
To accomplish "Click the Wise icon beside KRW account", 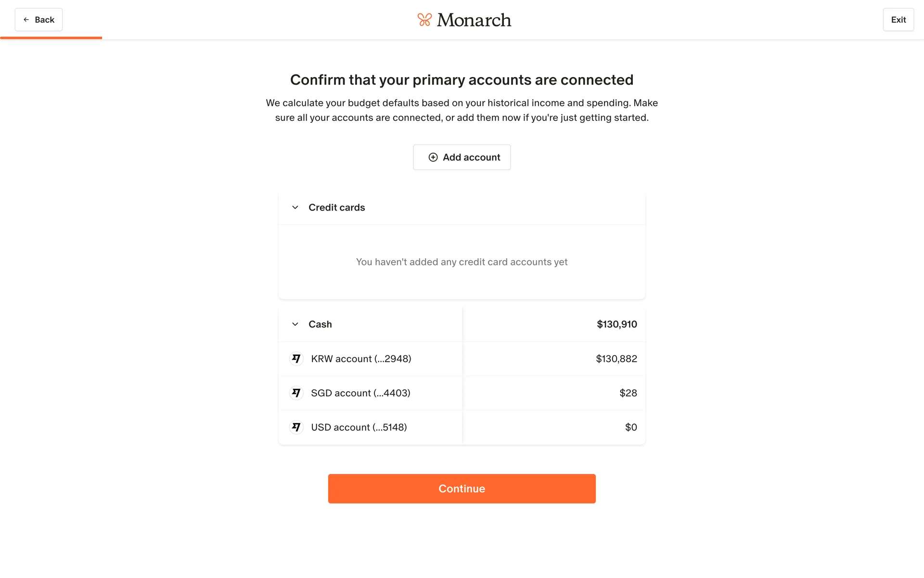I will (x=296, y=359).
